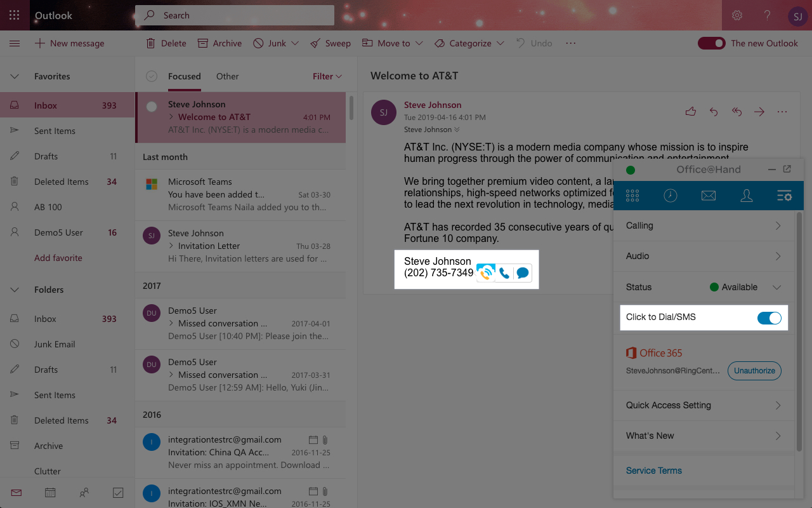Send SMS with the chat bubble icon

522,273
